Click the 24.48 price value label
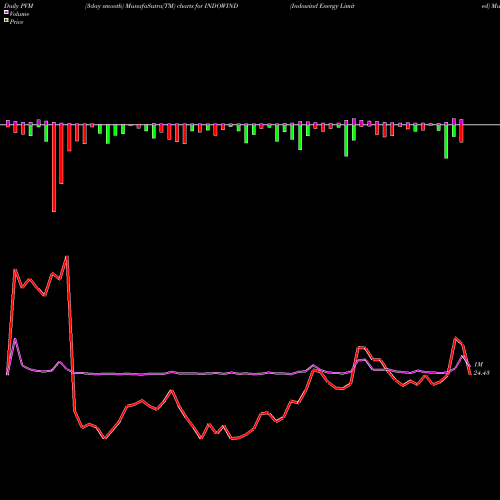 481,373
